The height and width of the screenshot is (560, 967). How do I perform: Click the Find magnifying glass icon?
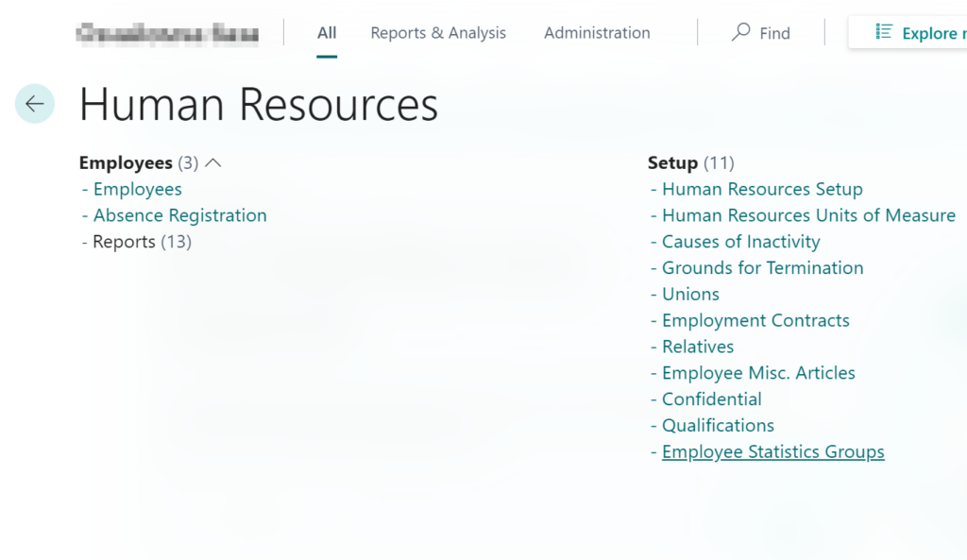tap(741, 33)
